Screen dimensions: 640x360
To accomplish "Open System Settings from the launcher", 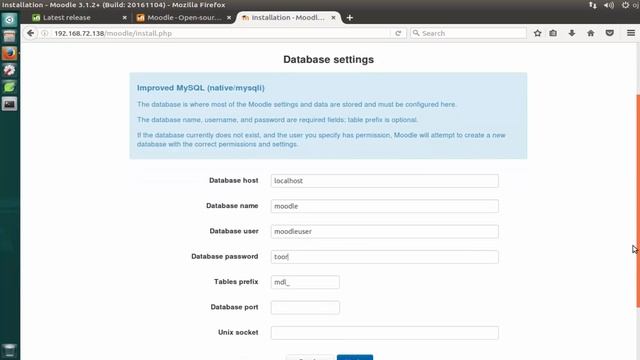I will (x=9, y=70).
